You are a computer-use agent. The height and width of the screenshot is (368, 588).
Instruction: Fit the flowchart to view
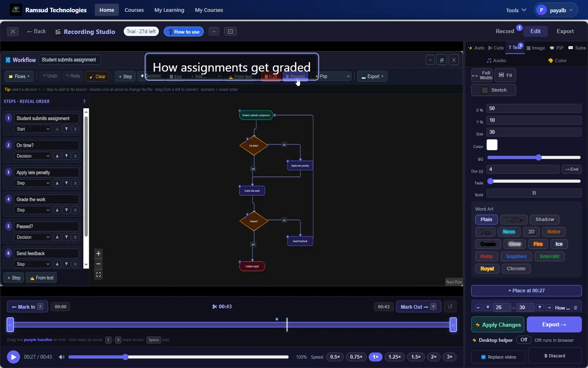(x=98, y=275)
